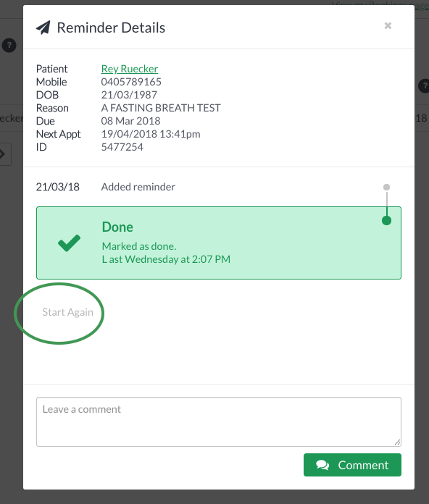Select the green timeline dot for Done
This screenshot has width=429, height=504.
coord(386,220)
